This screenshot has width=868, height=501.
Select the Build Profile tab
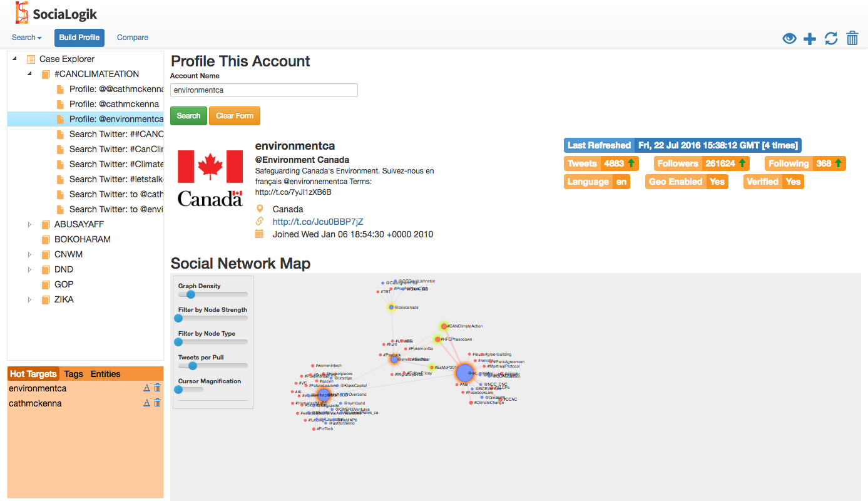click(x=79, y=38)
